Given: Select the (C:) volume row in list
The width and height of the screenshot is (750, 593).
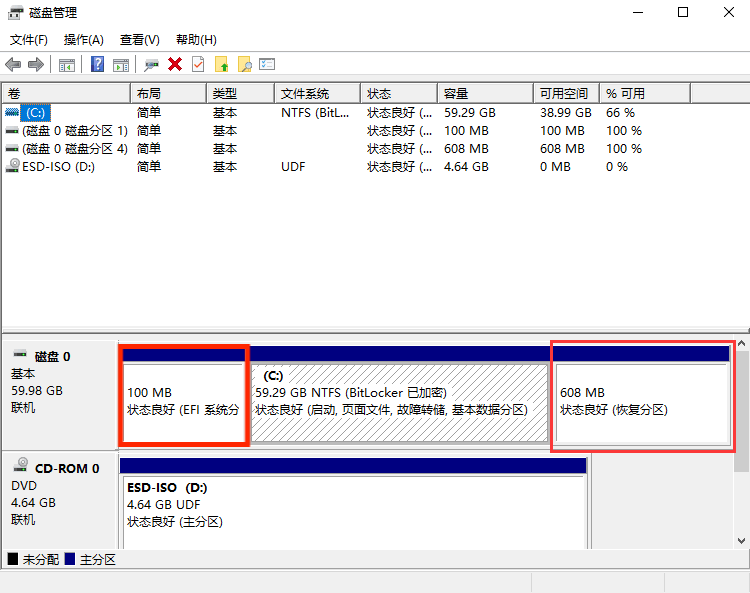Looking at the screenshot, I should pyautogui.click(x=36, y=113).
